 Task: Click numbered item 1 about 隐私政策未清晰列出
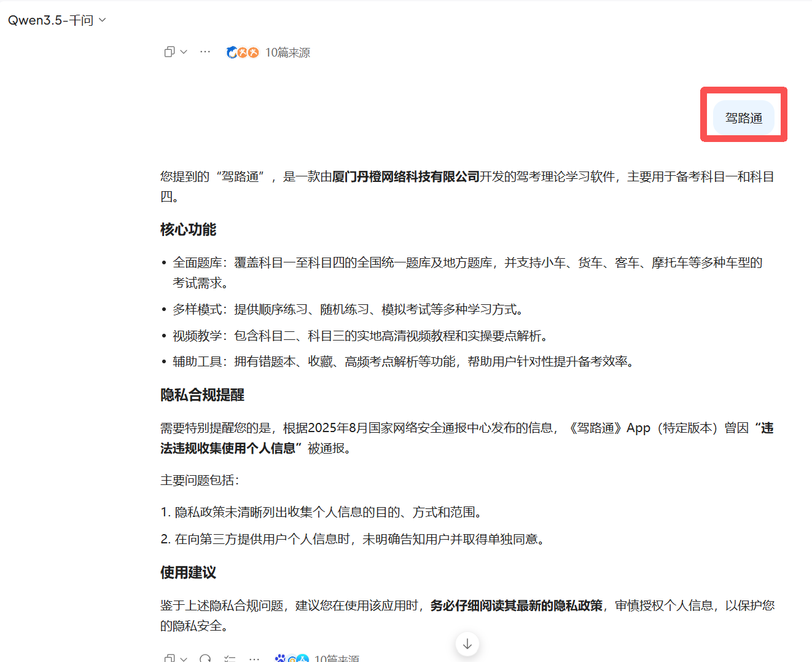point(322,512)
